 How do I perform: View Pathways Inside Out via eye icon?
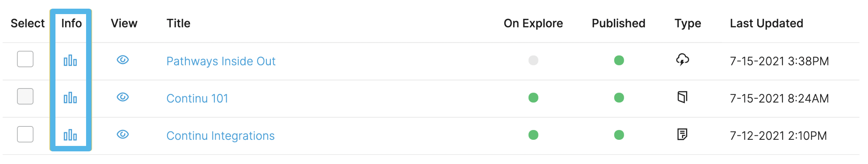point(123,60)
